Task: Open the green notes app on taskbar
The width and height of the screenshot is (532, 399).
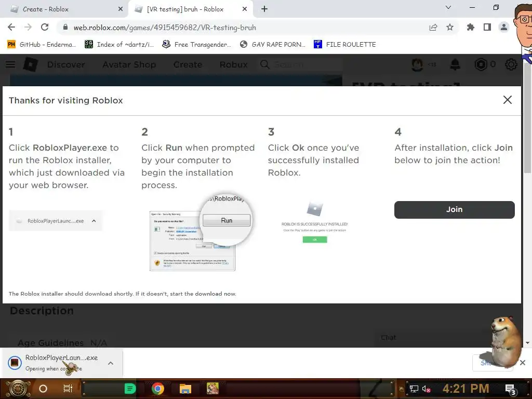Action: (130, 389)
